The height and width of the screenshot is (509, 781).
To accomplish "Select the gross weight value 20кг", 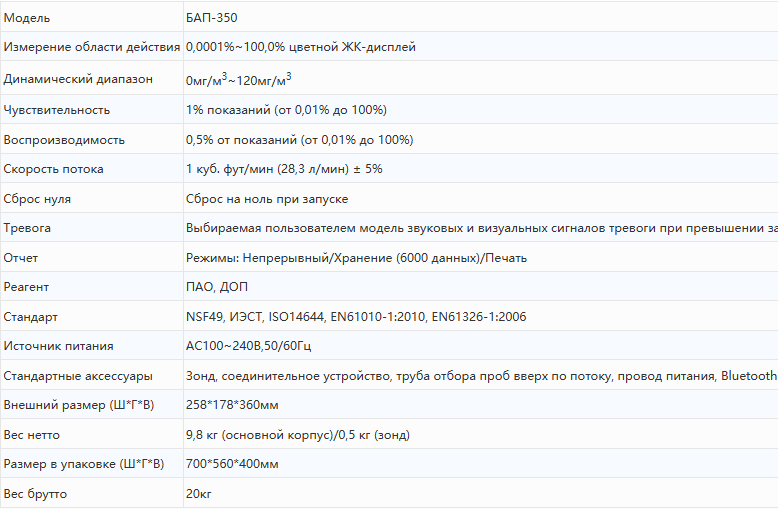I will 199,494.
